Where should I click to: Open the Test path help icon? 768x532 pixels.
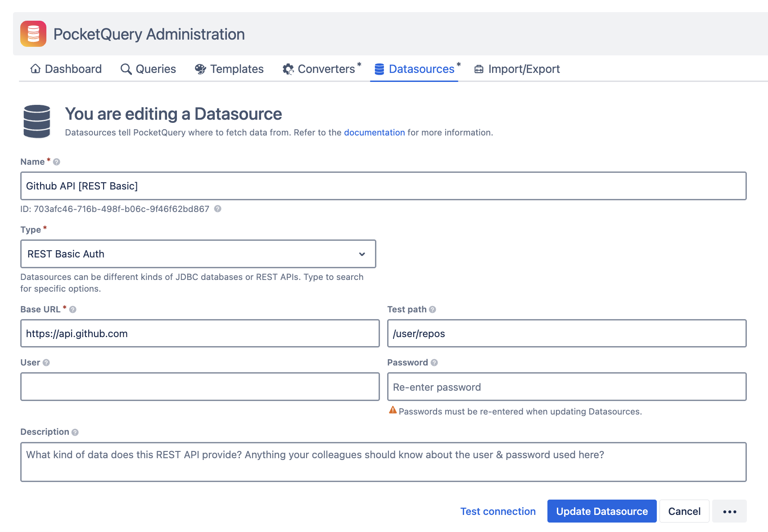(x=433, y=309)
